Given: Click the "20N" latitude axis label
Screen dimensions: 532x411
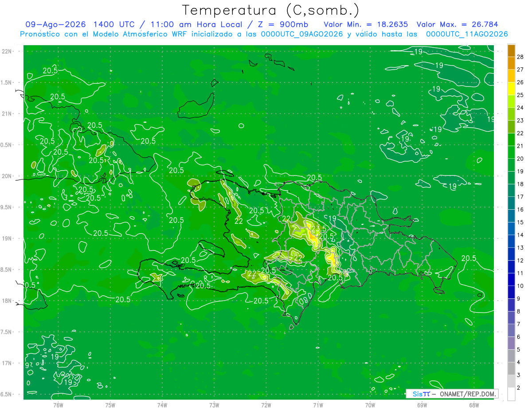Looking at the screenshot, I should tap(6, 176).
